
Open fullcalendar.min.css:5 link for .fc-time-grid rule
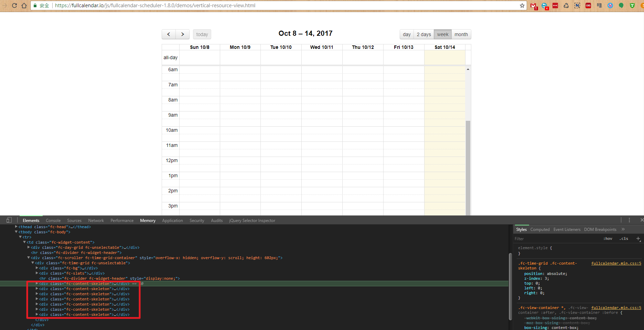click(616, 263)
